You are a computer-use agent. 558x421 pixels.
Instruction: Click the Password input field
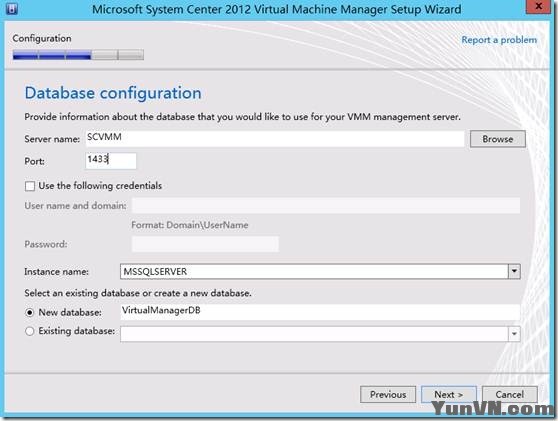tap(205, 244)
